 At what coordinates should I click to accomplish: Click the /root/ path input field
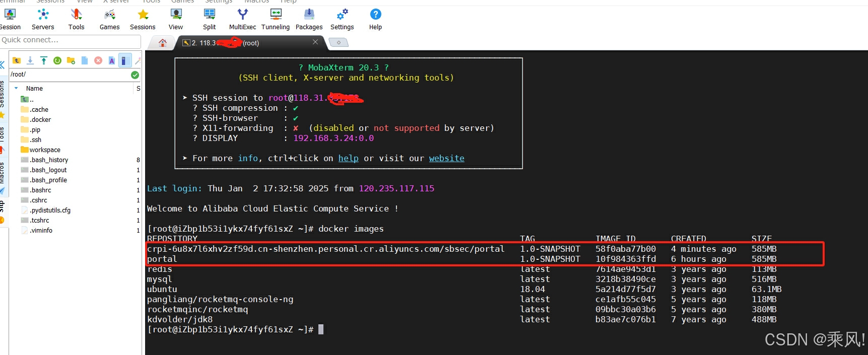pos(70,75)
